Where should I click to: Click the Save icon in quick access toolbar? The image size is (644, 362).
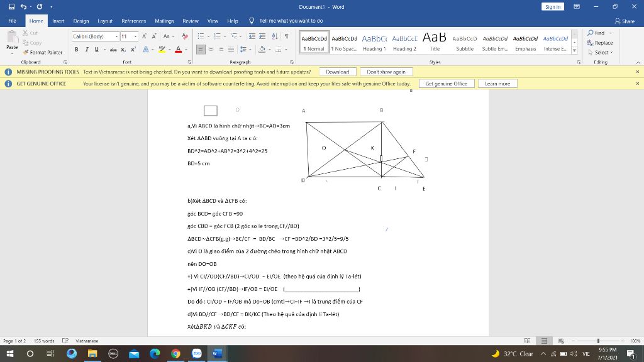(x=11, y=6)
